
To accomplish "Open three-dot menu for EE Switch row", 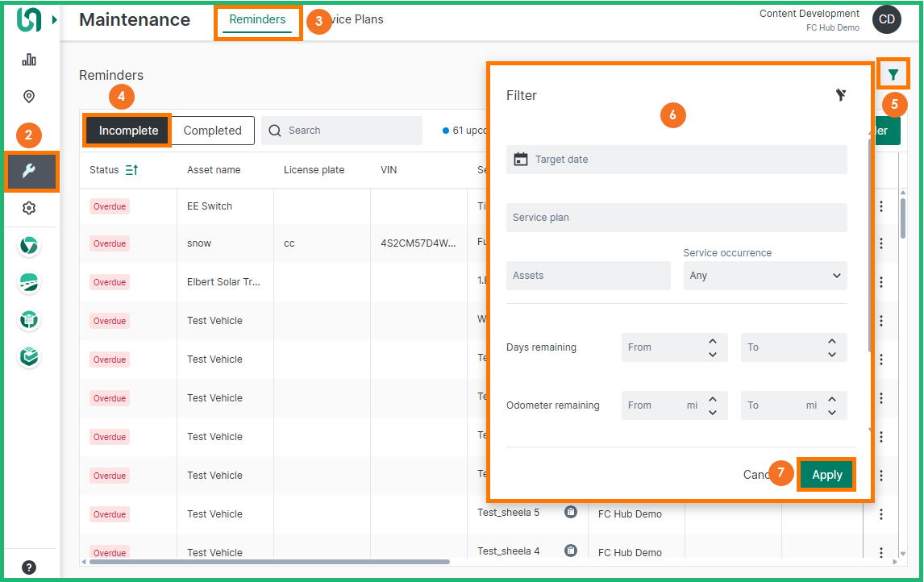I will (881, 206).
